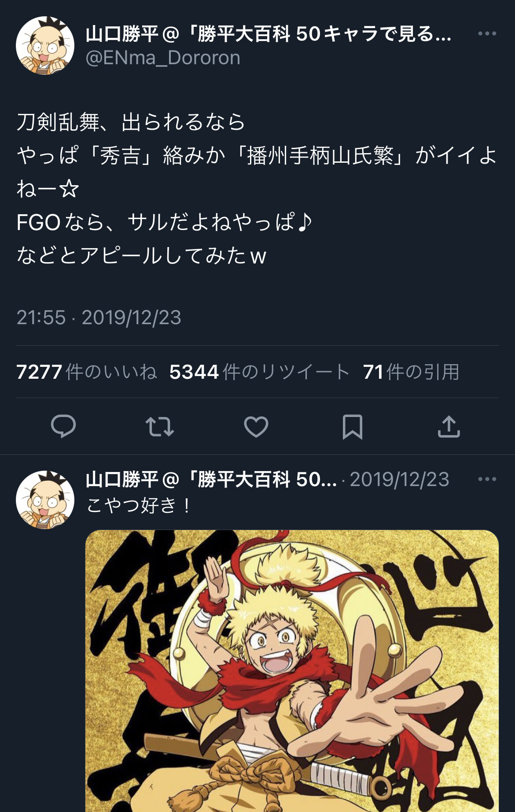Tap the 21:55 · 2019/12/23 timestamp
Image resolution: width=515 pixels, height=812 pixels.
[99, 318]
